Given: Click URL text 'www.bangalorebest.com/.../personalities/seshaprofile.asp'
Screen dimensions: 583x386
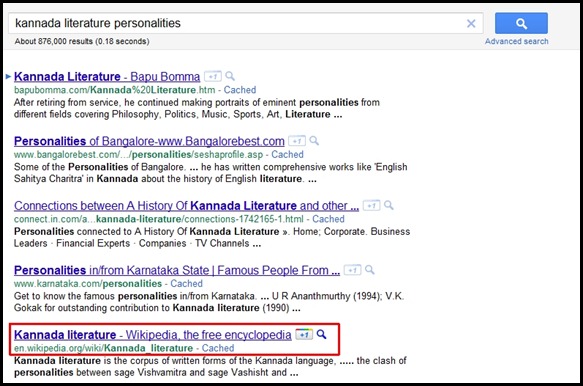Looking at the screenshot, I should pos(138,154).
